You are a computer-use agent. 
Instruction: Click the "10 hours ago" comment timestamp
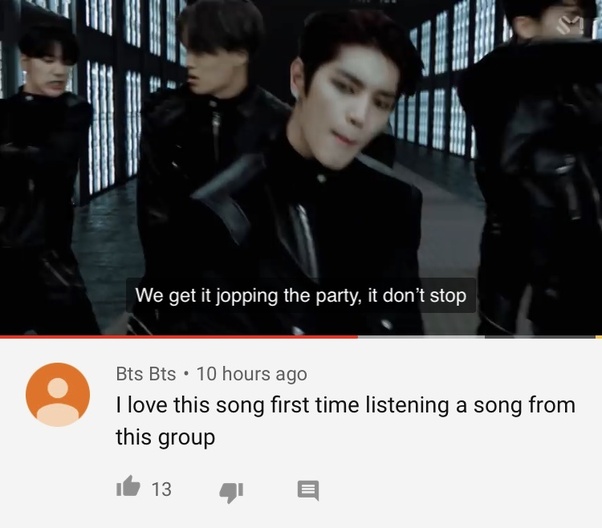tap(252, 374)
